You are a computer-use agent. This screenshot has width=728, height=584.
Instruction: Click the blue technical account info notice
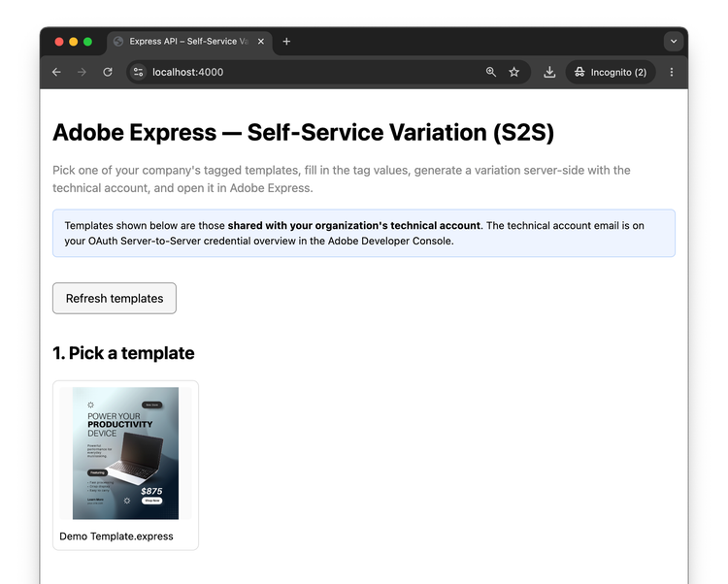[x=364, y=233]
